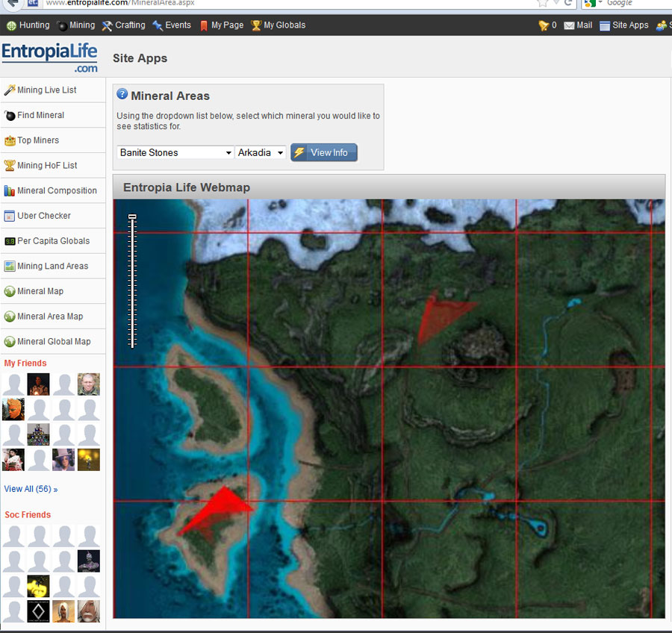Click the Mineral Area Map globe icon
672x633 pixels.
(x=10, y=316)
